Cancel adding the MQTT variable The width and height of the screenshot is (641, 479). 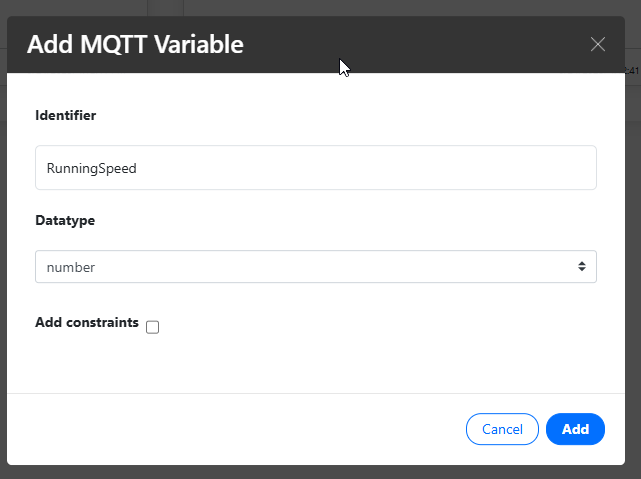[x=502, y=429]
